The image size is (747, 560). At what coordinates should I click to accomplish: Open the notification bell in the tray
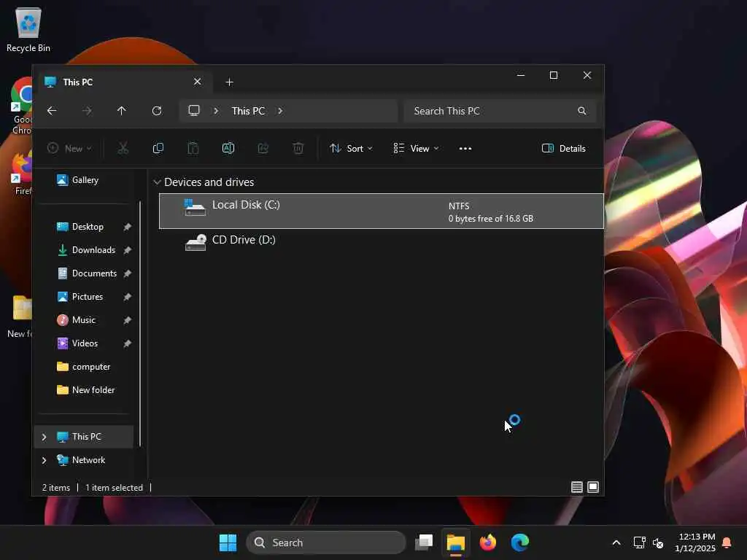[x=727, y=542]
